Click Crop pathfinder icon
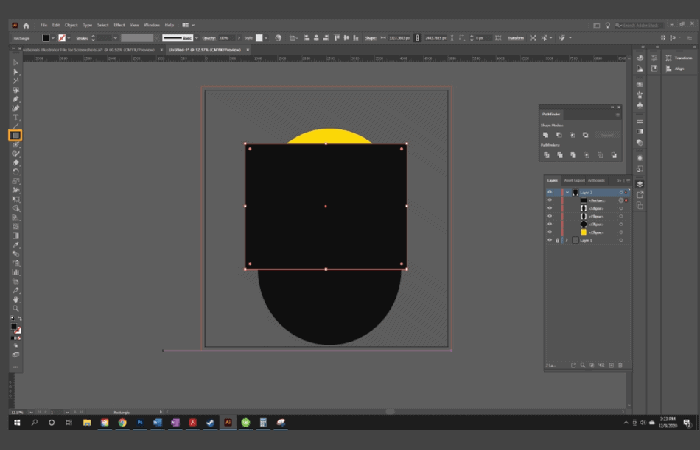Screen dimensions: 700x450 pyautogui.click(x=587, y=155)
